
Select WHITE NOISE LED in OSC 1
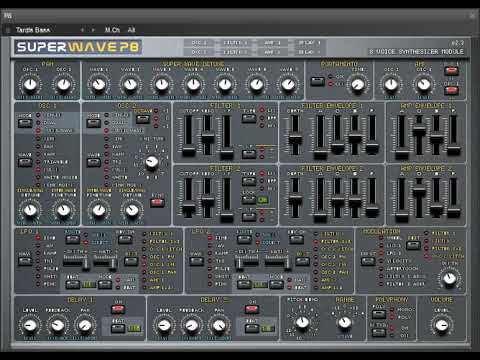pyautogui.click(x=38, y=177)
